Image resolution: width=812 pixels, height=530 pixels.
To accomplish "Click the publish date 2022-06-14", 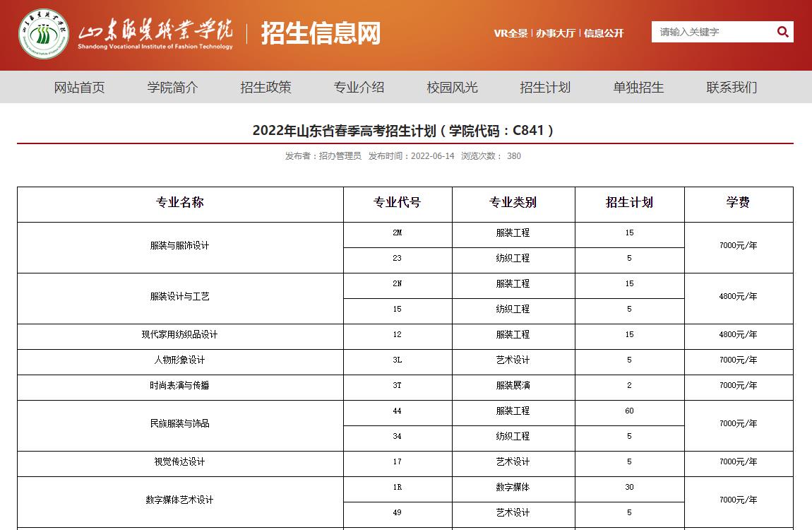I will (432, 156).
